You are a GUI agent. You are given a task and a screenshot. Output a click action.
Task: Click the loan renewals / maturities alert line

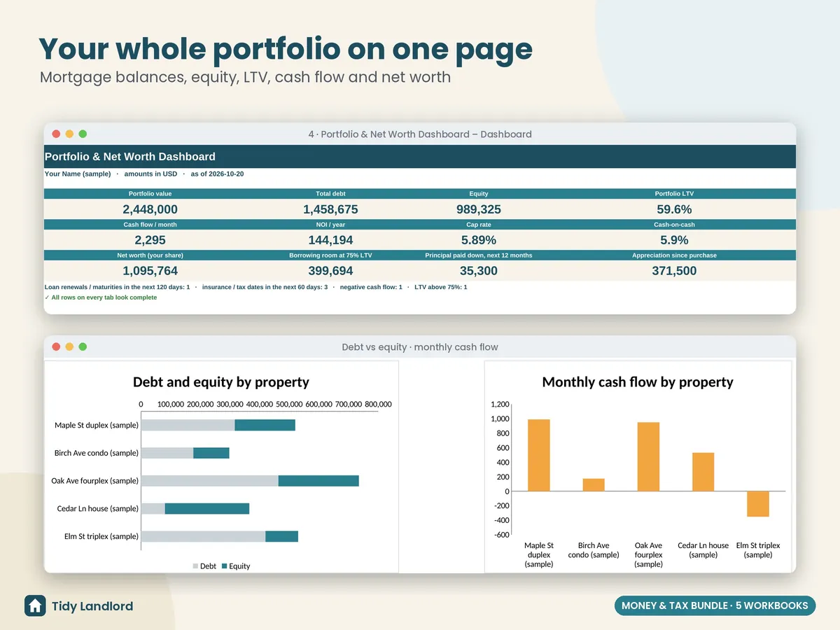(x=255, y=287)
